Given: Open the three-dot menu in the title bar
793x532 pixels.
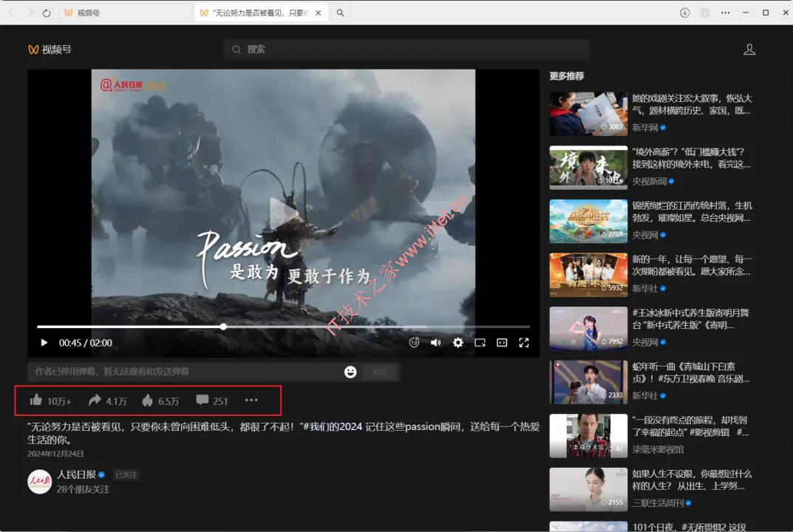Looking at the screenshot, I should click(725, 13).
